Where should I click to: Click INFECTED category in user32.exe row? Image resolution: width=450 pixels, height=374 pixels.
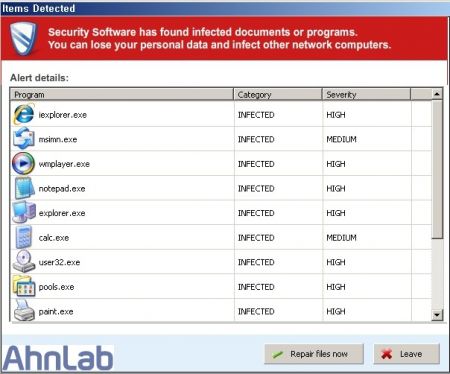pos(256,262)
